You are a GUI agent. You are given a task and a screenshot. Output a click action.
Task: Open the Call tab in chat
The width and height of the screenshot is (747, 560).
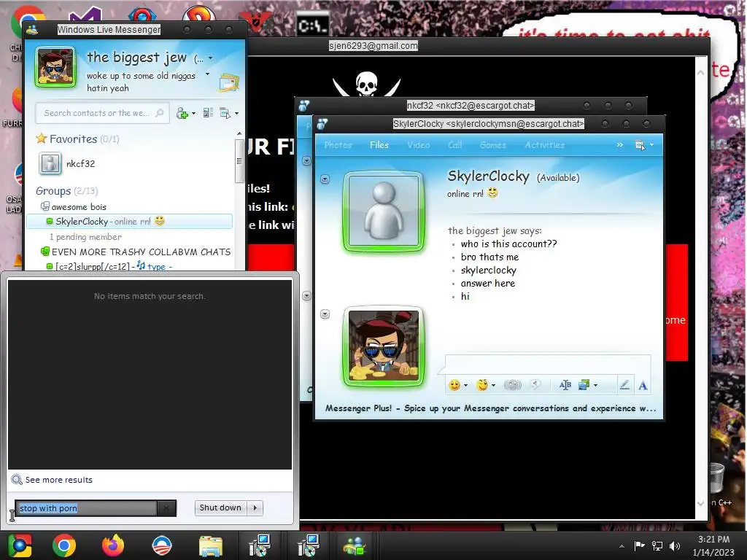[x=454, y=145]
